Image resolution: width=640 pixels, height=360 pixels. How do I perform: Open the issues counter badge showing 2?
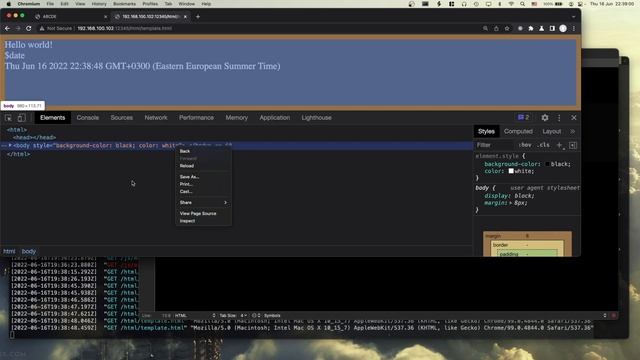[524, 118]
